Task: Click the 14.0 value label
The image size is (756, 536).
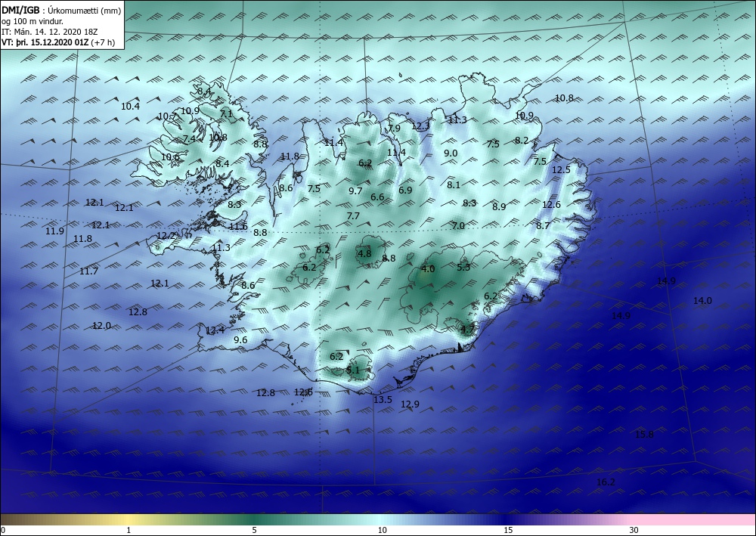Action: [702, 301]
